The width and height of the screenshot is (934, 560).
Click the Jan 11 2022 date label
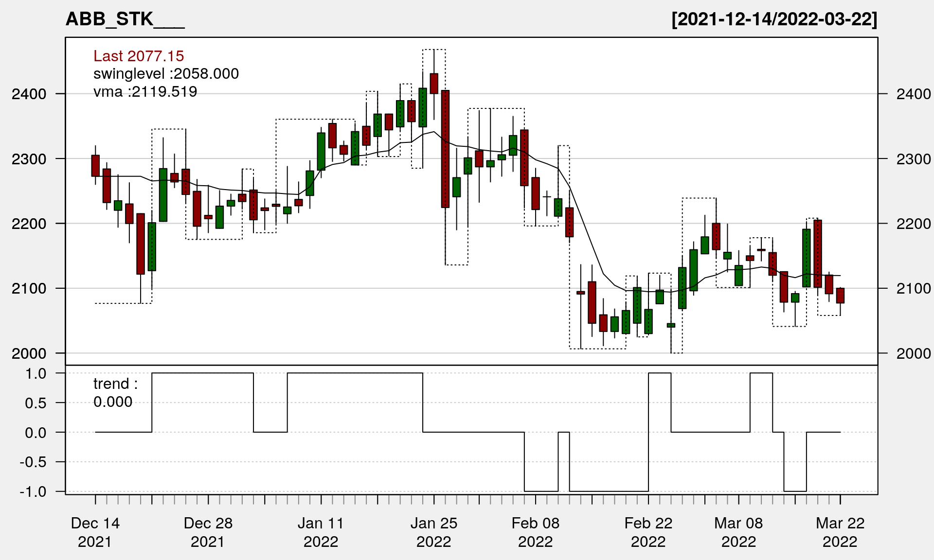pyautogui.click(x=321, y=532)
